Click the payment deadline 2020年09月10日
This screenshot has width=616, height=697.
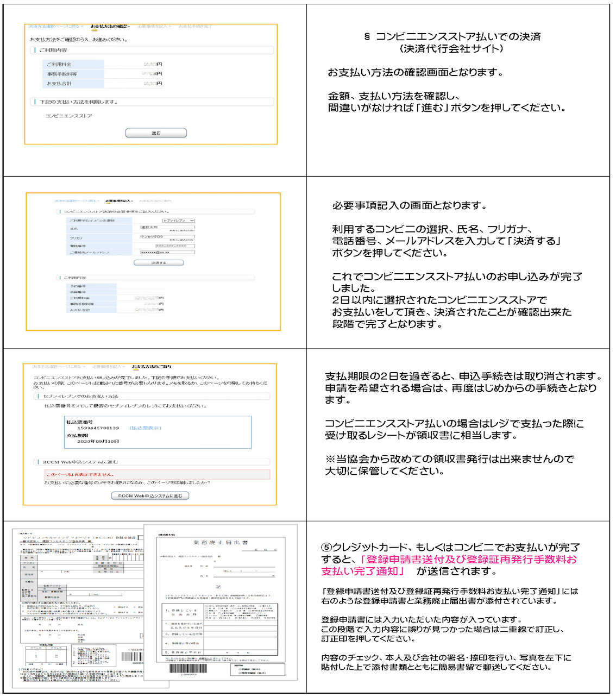point(98,441)
